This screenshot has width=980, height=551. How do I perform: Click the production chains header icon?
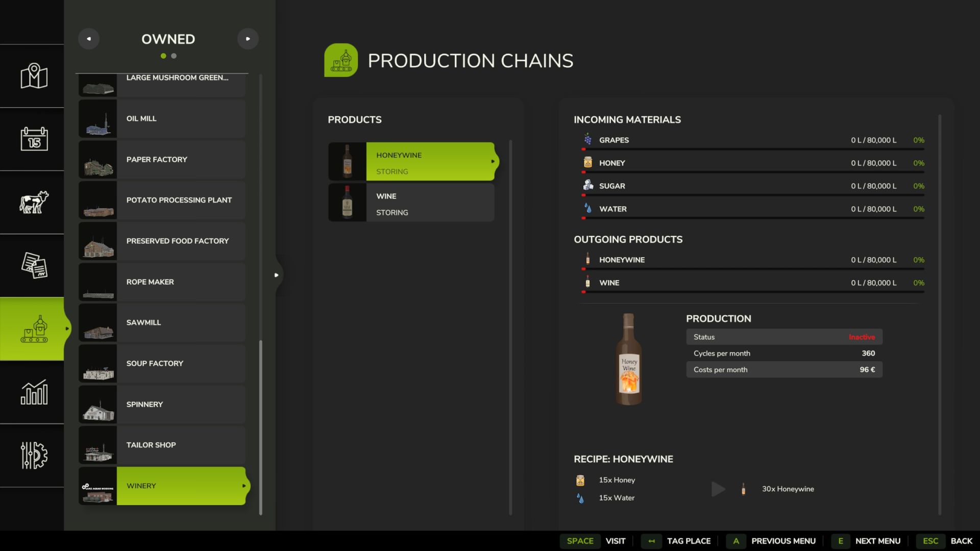coord(340,60)
